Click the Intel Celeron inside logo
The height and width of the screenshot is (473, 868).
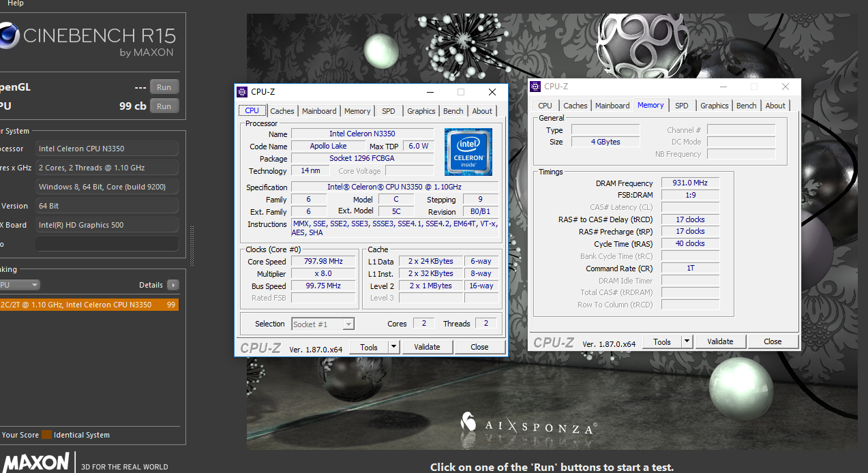coord(468,151)
